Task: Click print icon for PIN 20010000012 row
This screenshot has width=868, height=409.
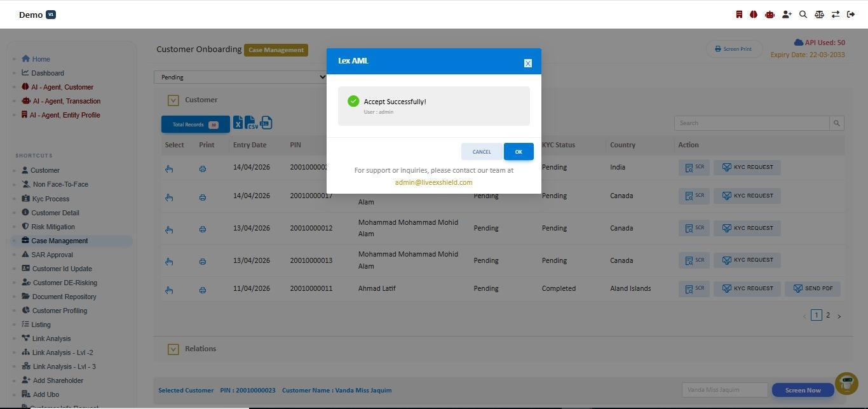Action: tap(203, 229)
